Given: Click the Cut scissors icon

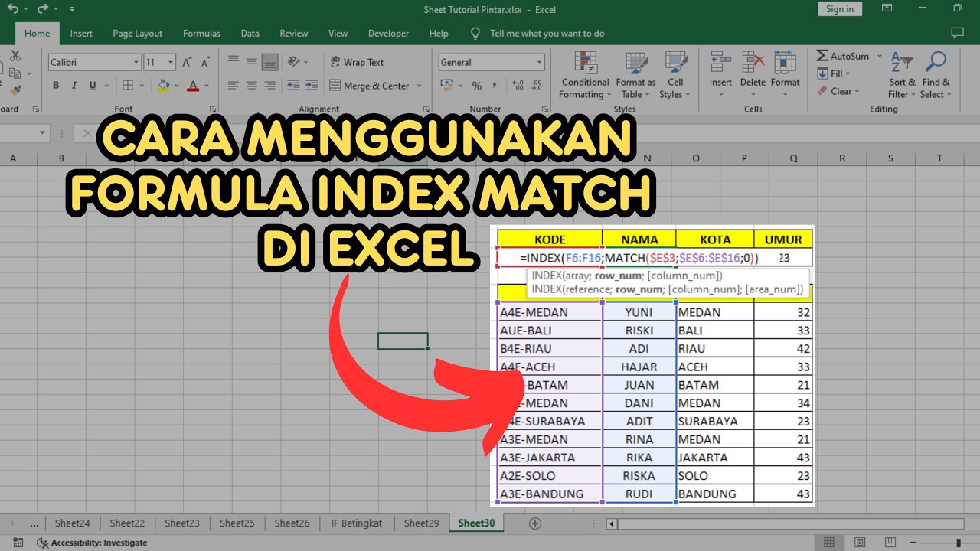Looking at the screenshot, I should tap(15, 56).
